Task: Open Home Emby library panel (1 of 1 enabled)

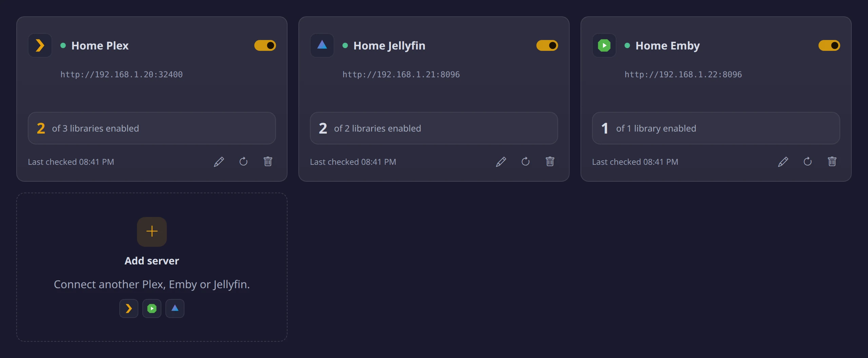Action: pos(716,128)
